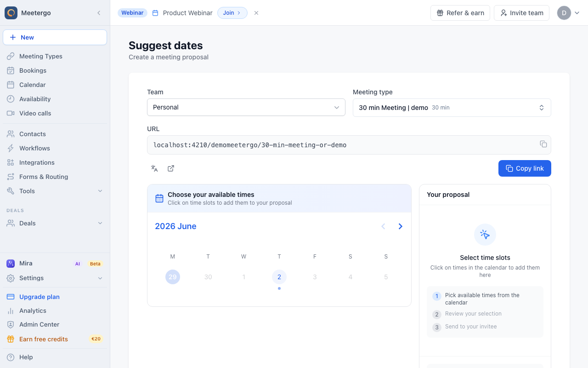The height and width of the screenshot is (368, 588).
Task: Click the Help question mark icon
Action: (x=11, y=357)
